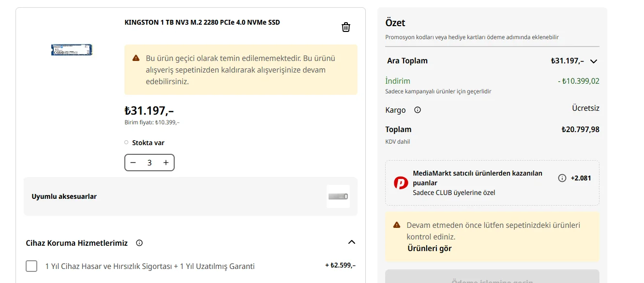Click the warning icon in the summary alert
644x283 pixels.
click(x=397, y=225)
